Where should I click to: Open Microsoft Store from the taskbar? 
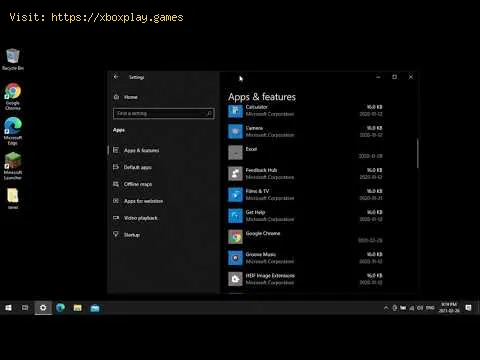click(95, 308)
